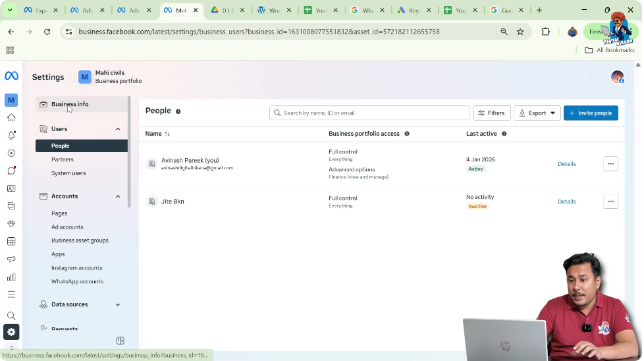Open tab search dropdown arrow

click(10, 10)
